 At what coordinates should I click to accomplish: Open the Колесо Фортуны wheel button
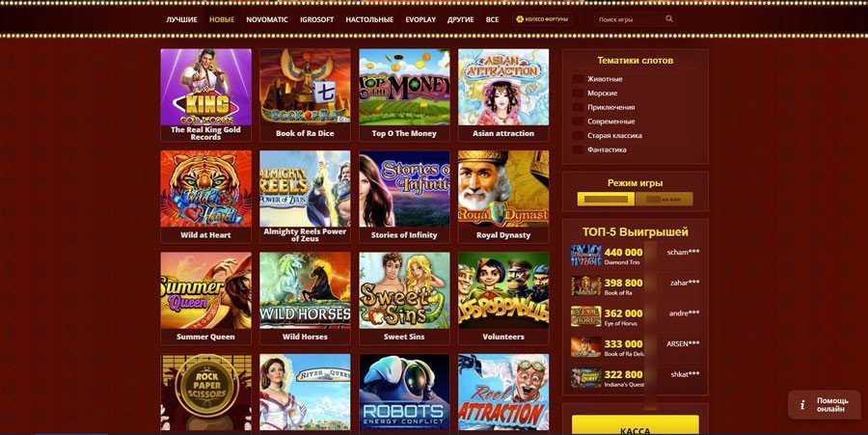click(542, 19)
